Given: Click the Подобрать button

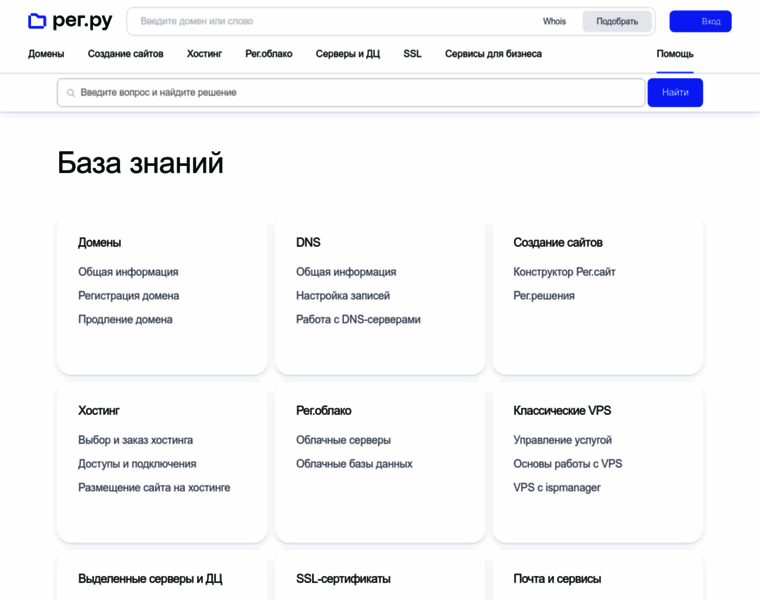Looking at the screenshot, I should (617, 21).
